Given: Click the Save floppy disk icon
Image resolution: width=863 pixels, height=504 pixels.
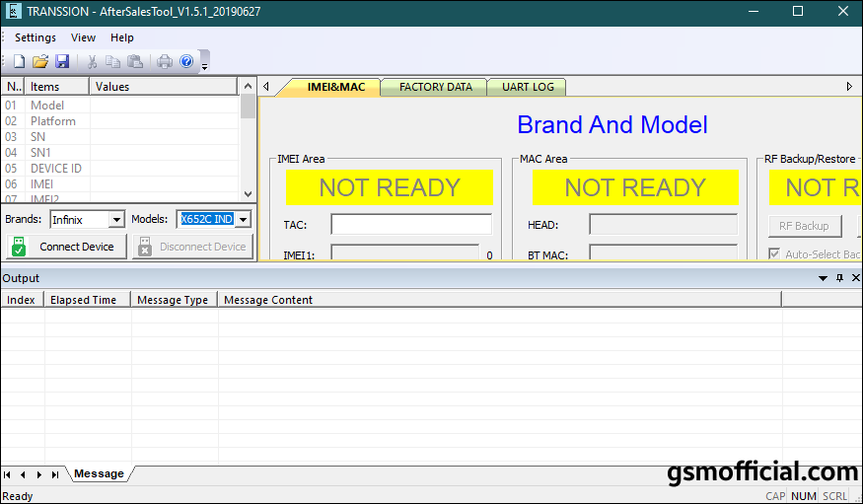Looking at the screenshot, I should pyautogui.click(x=62, y=61).
